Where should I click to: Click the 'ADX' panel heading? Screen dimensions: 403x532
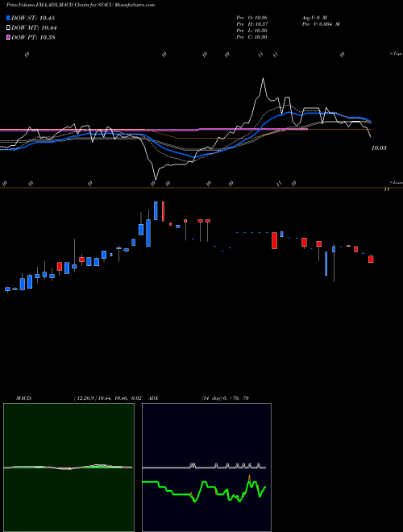(x=153, y=398)
